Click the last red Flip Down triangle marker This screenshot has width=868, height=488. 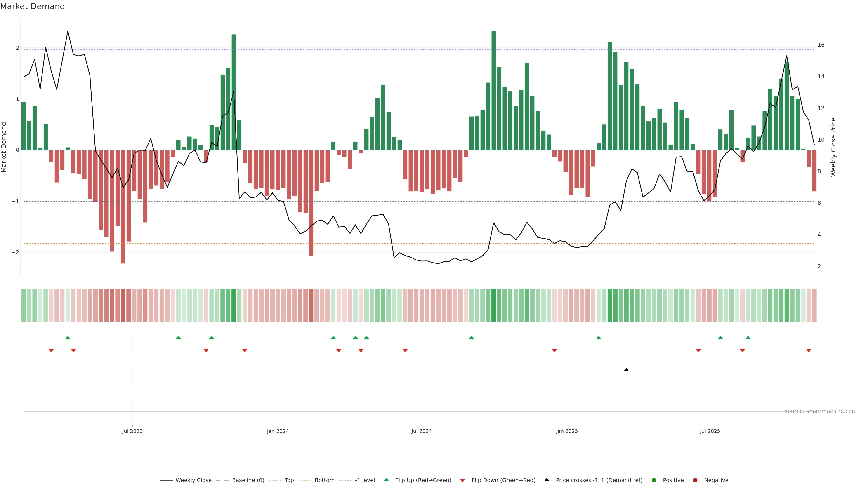tap(809, 351)
